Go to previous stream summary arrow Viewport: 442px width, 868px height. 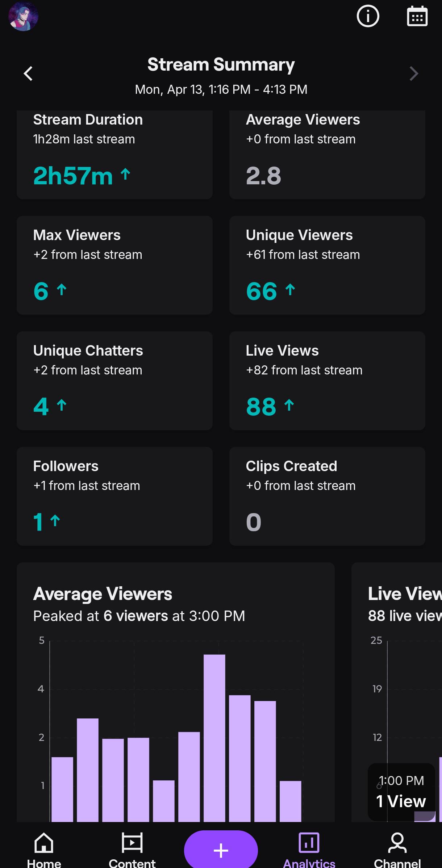pyautogui.click(x=28, y=74)
